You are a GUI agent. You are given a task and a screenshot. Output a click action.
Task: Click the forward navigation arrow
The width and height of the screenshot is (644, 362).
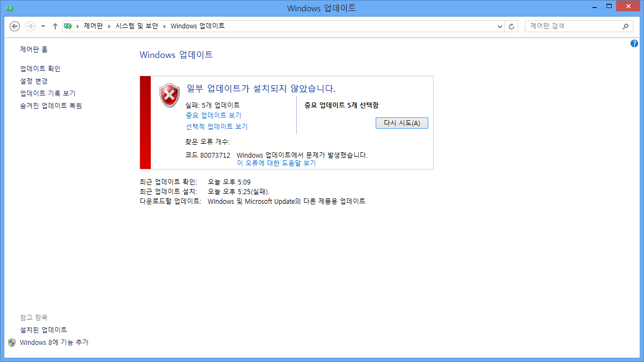pos(30,26)
